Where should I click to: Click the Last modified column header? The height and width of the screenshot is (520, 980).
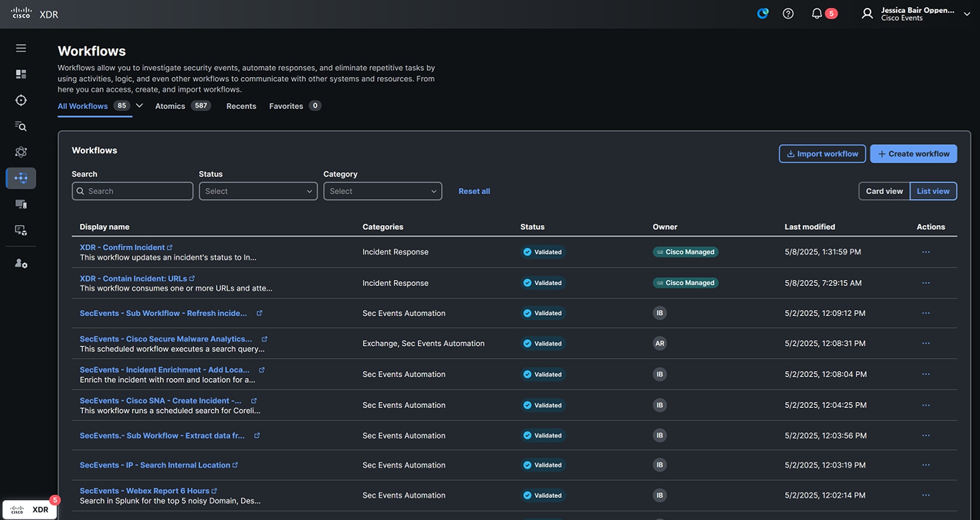[x=810, y=227]
